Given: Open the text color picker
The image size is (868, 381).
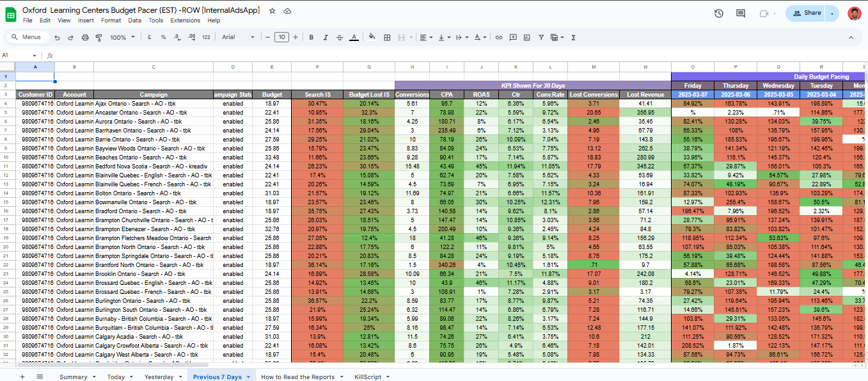Looking at the screenshot, I should pos(354,38).
